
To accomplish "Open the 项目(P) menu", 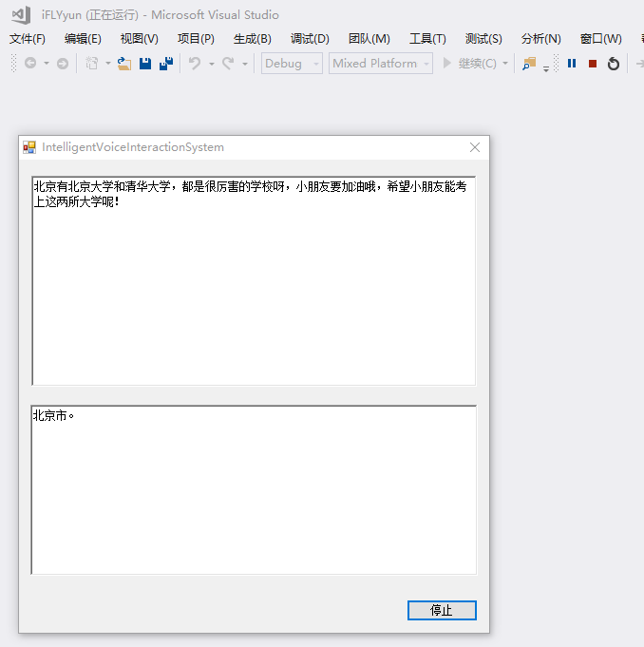I will (x=196, y=39).
